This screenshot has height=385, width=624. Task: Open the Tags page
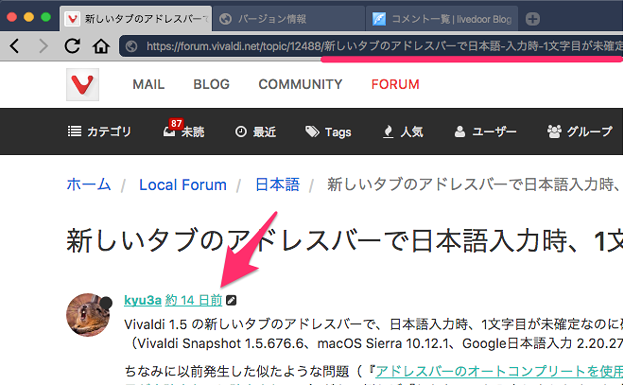(x=328, y=131)
